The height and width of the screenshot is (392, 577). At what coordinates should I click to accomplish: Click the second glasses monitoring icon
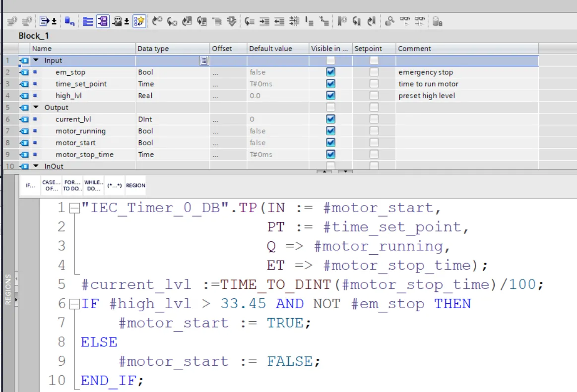[420, 21]
